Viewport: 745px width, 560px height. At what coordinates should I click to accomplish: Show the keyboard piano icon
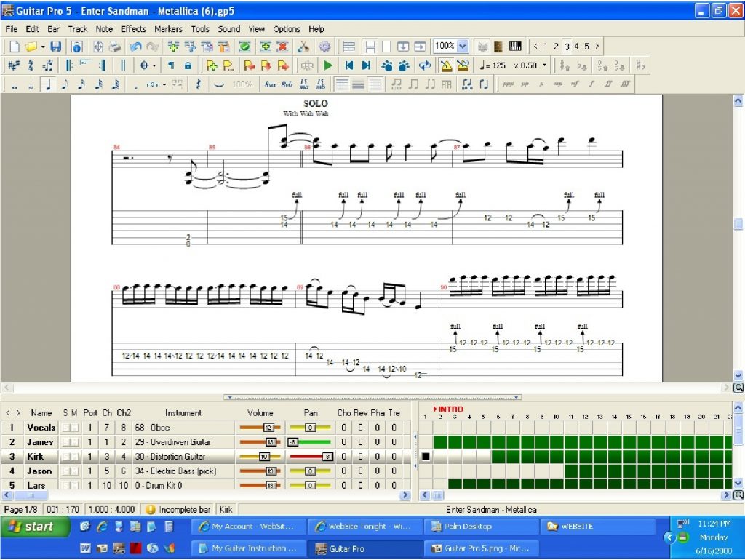pyautogui.click(x=515, y=47)
